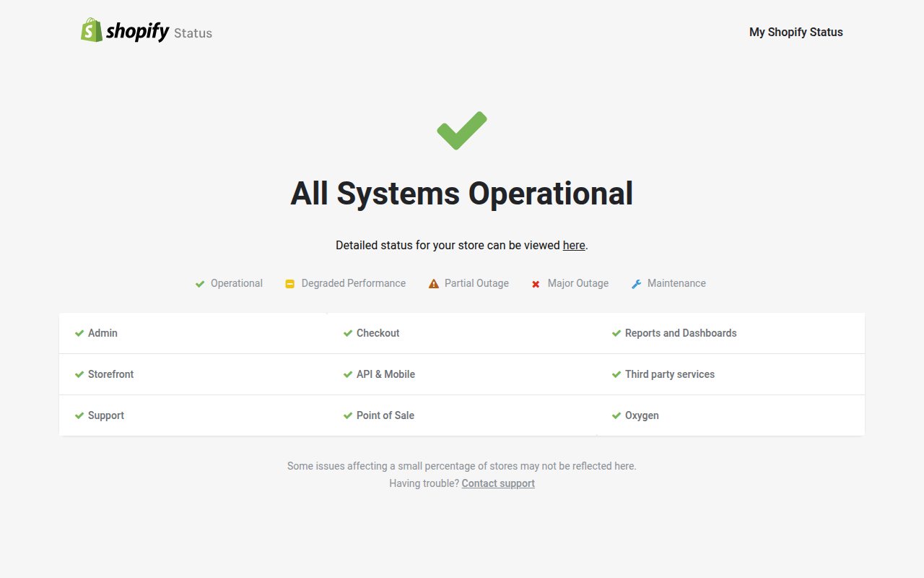Screen dimensions: 924x578
Task: Click the Operational legend checkmark icon
Action: coord(200,284)
